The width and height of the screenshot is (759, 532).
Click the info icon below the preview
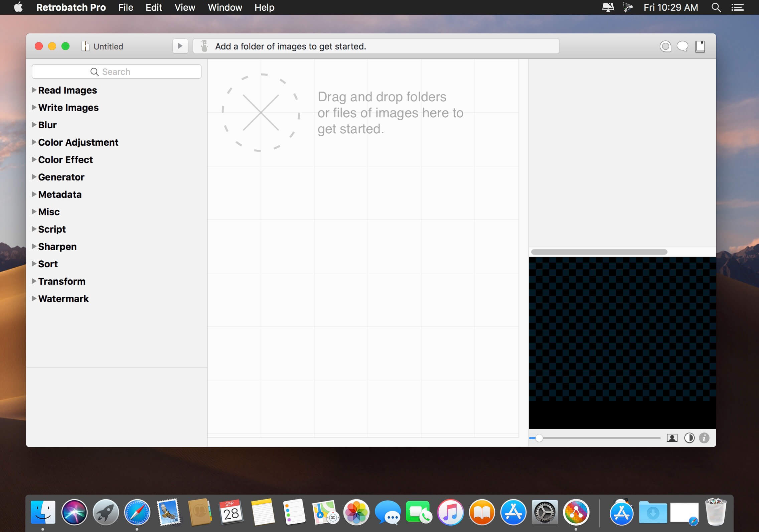704,438
